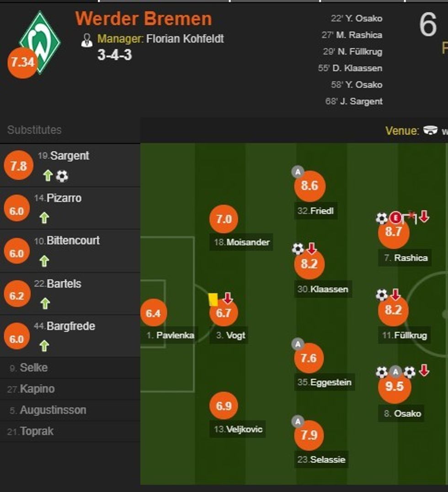The height and width of the screenshot is (492, 448).
Task: Click the goal ball icon under Sargent's name
Action: tap(62, 176)
